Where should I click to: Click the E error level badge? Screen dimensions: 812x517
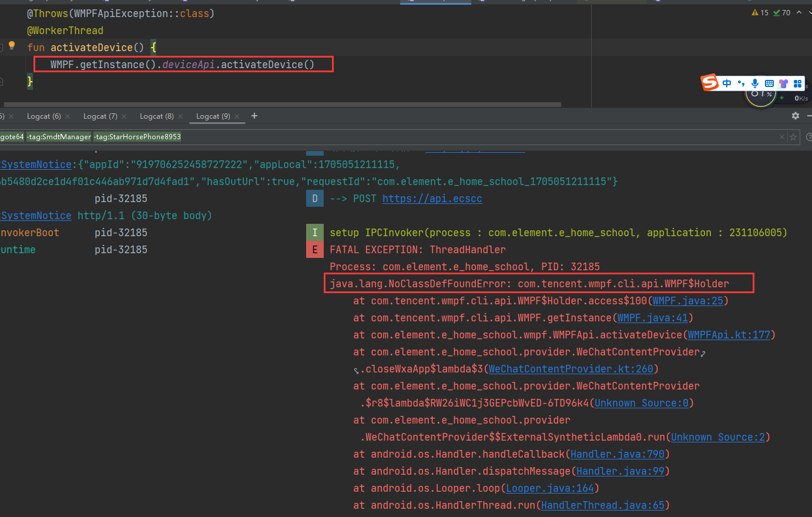pyautogui.click(x=315, y=250)
